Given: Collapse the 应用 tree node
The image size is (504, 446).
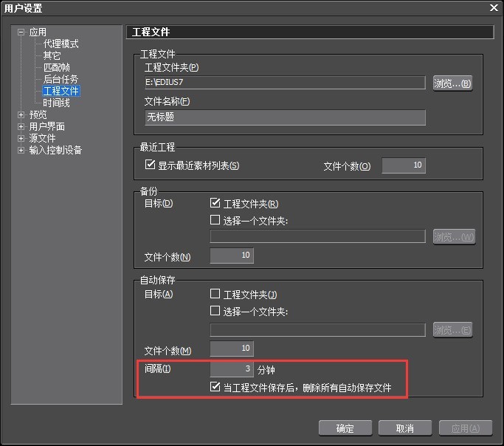Looking at the screenshot, I should [21, 32].
